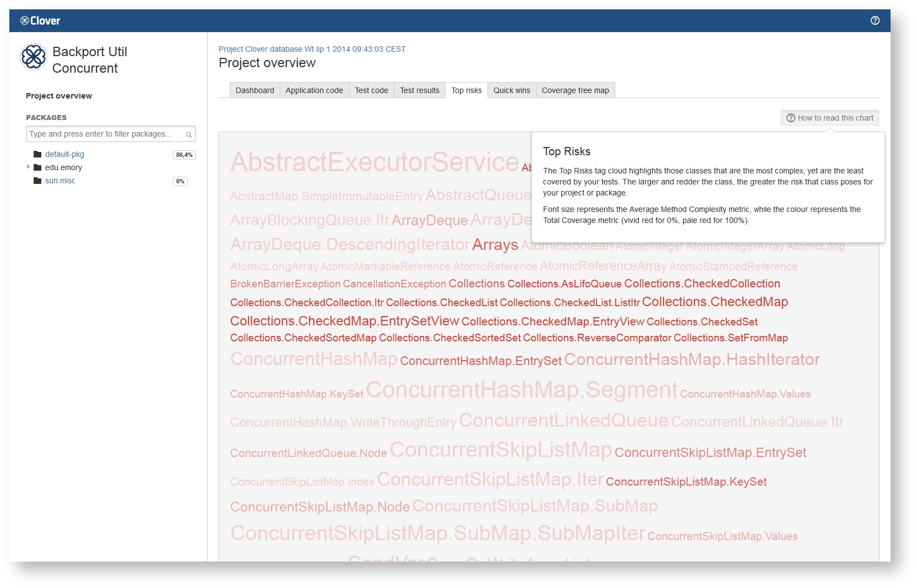Open Collections.ReverseComparator class link
The width and height of the screenshot is (917, 588).
[597, 338]
